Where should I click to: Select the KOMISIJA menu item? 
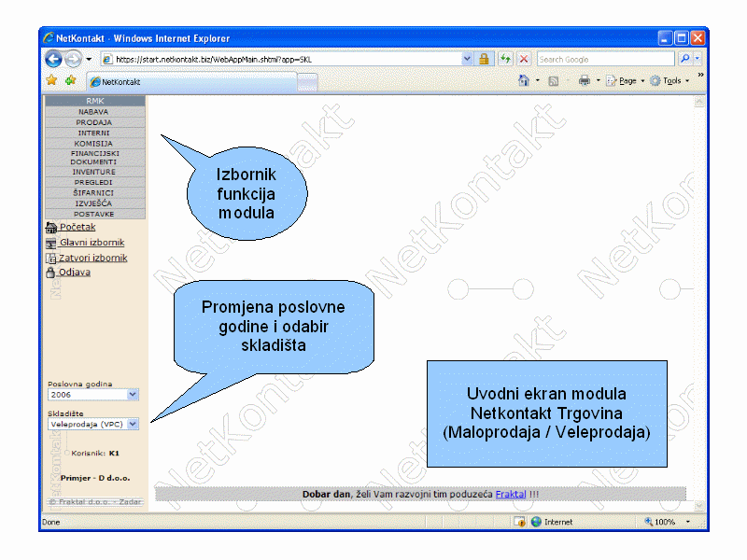coord(95,144)
